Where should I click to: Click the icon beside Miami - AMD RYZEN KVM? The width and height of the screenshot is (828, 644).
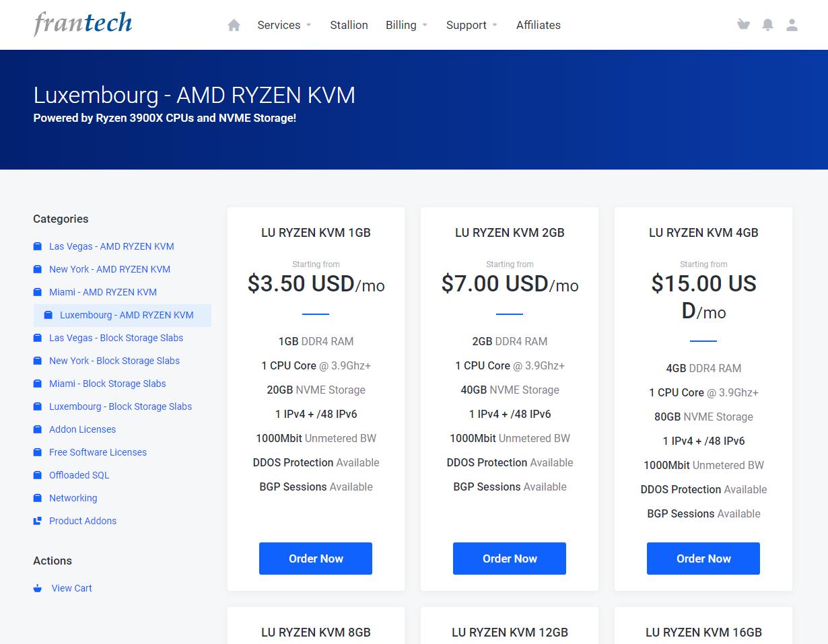pos(38,292)
